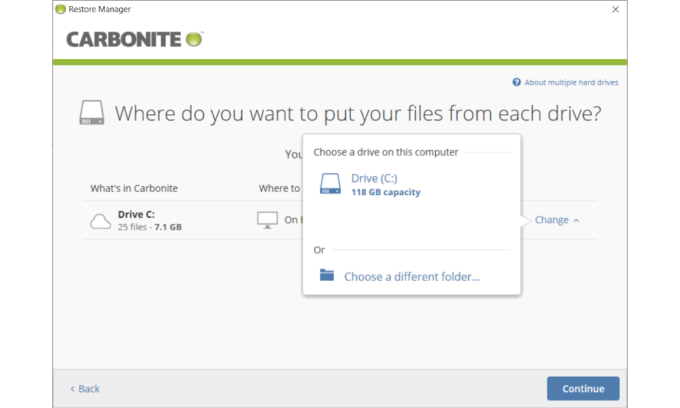Viewport: 680px width, 408px height.
Task: Click the Restore Manager title bar icon
Action: click(61, 9)
